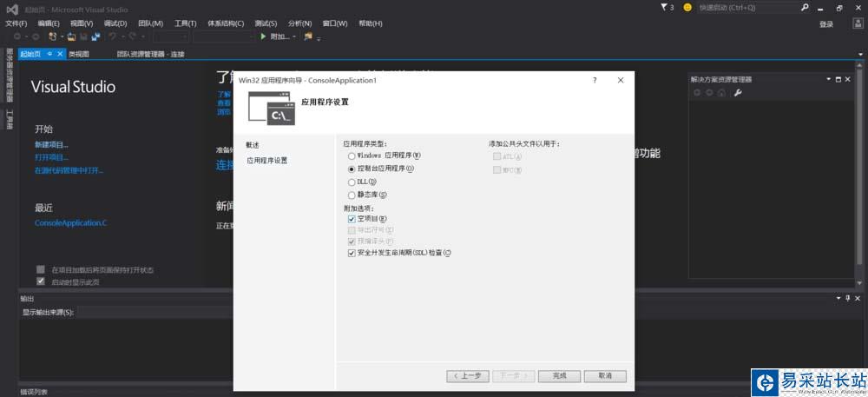Maximize the Solution Explorer panel
The image size is (868, 397).
(838, 79)
